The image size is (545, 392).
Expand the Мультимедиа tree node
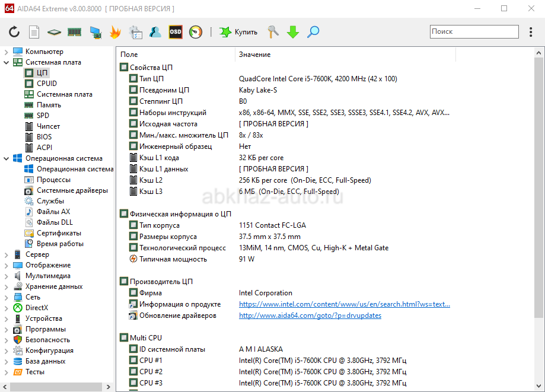tap(6, 276)
